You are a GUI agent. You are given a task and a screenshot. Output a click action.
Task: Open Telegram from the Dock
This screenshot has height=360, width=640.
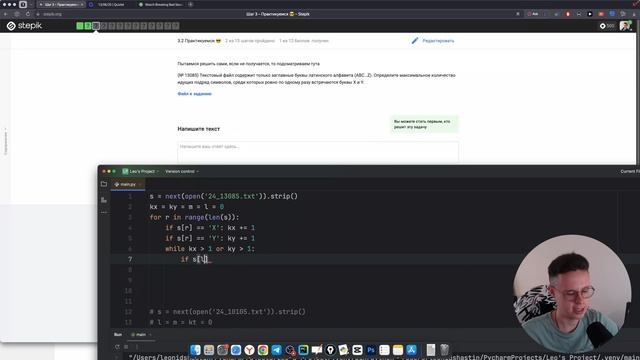(276, 350)
